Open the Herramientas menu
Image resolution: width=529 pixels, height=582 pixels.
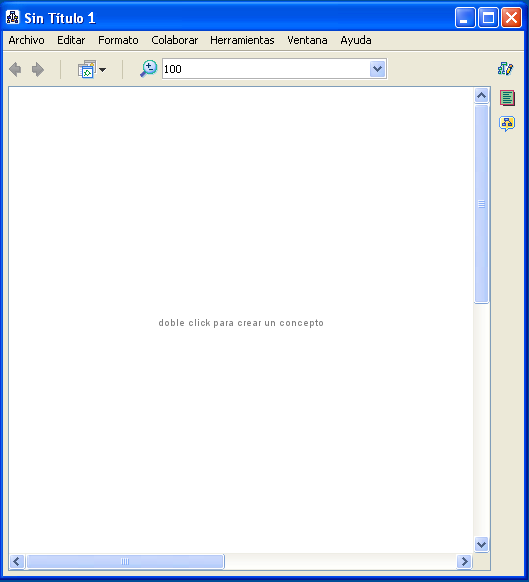[x=242, y=40]
